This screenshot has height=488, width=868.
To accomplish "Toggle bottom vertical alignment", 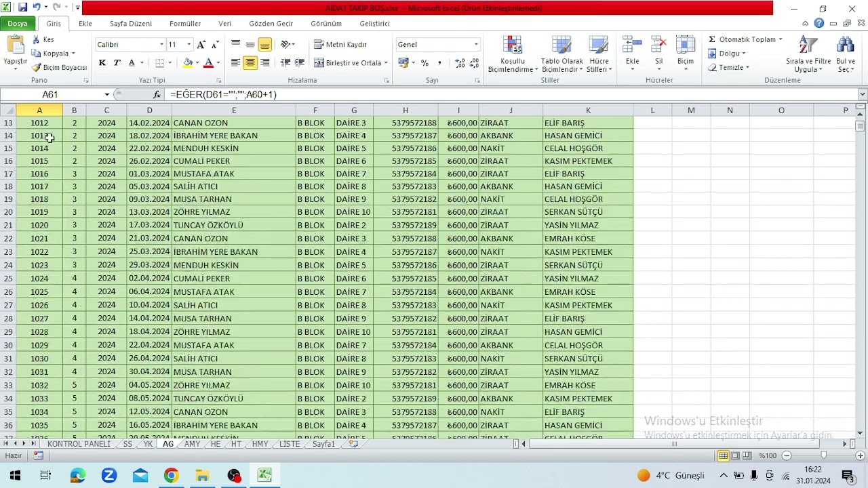I will click(x=264, y=45).
